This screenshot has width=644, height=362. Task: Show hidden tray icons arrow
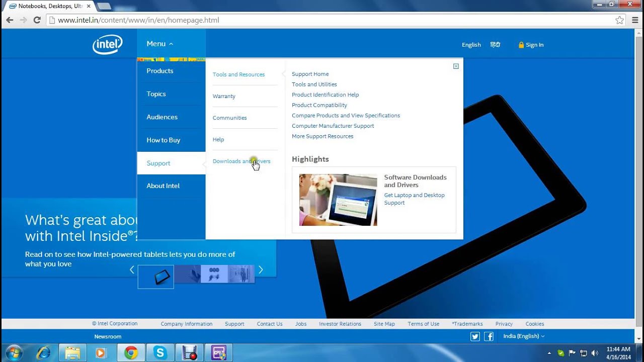[549, 353]
